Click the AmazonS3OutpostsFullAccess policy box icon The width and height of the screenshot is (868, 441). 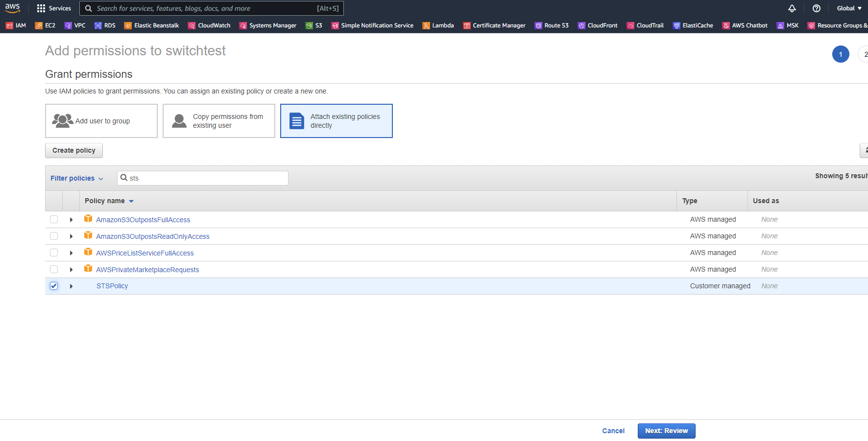(88, 219)
